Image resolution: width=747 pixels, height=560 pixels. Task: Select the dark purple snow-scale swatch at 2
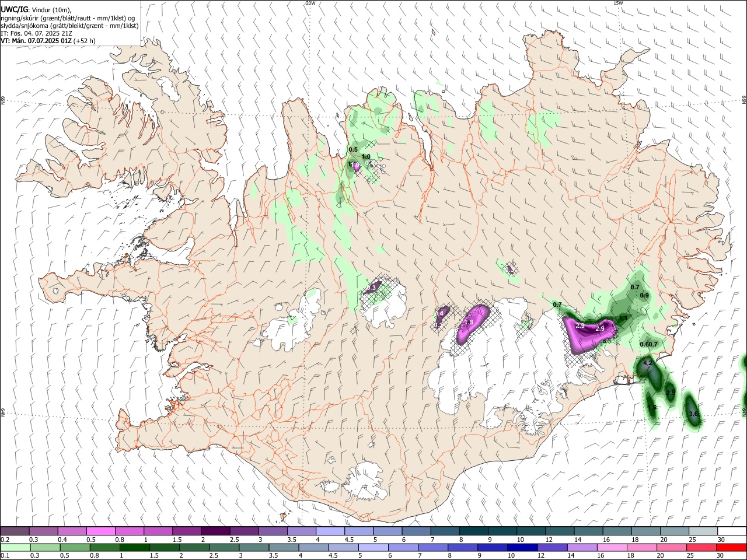click(215, 531)
